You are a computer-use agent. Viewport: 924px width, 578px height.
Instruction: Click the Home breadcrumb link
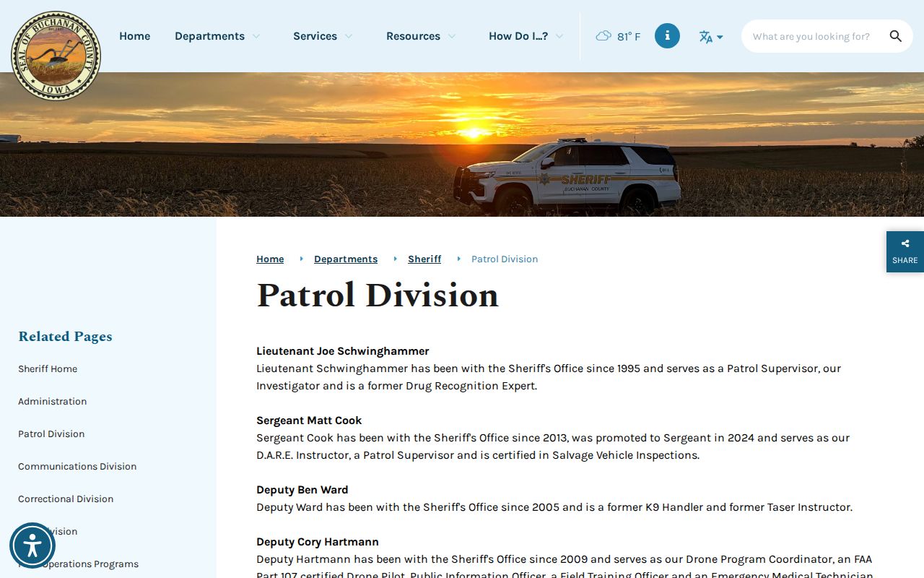coord(270,259)
